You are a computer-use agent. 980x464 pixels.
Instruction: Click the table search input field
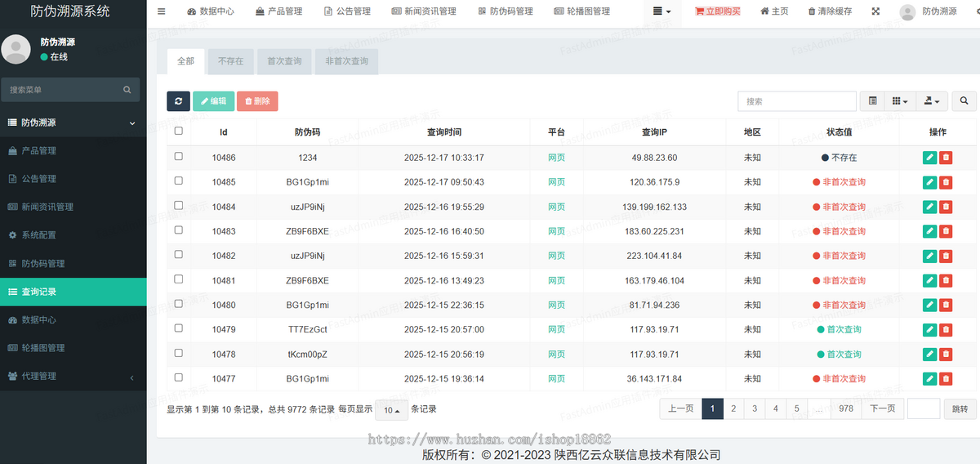click(x=797, y=101)
